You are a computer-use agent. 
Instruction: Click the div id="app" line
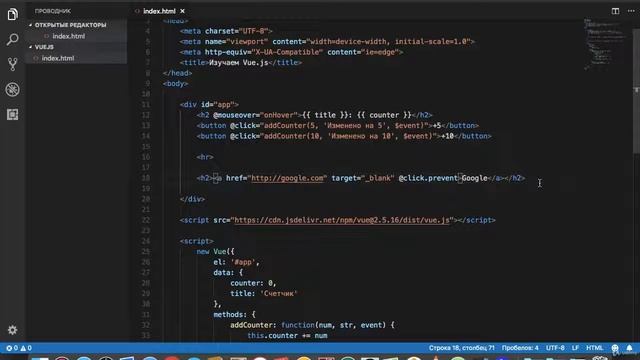(x=209, y=104)
